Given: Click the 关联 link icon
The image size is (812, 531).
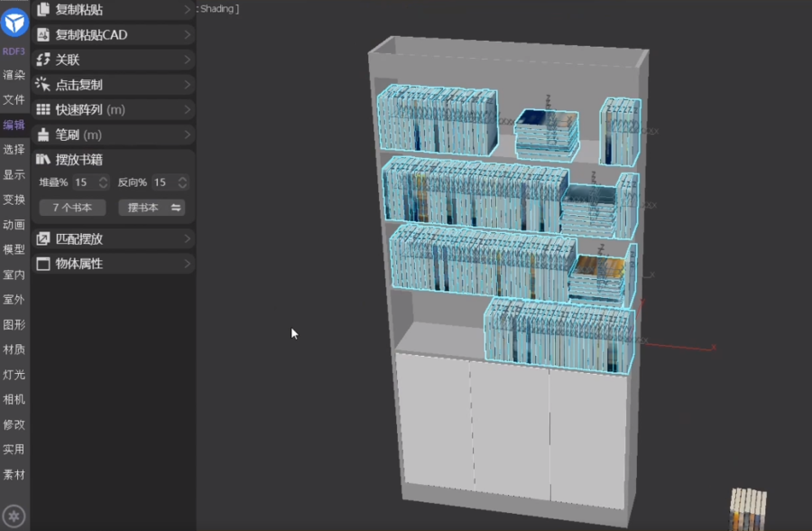Looking at the screenshot, I should click(x=43, y=60).
